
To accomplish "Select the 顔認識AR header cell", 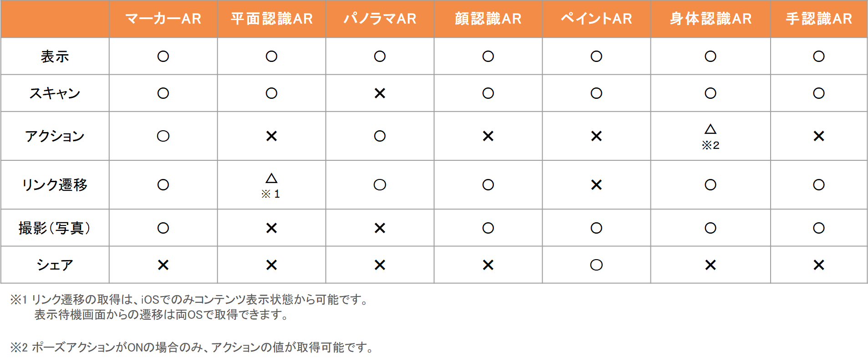I will 488,19.
